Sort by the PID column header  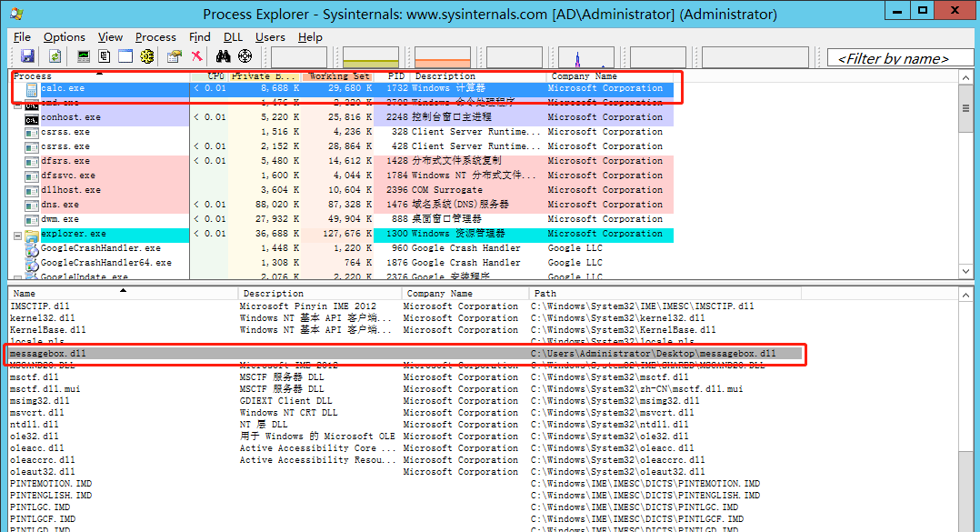393,75
